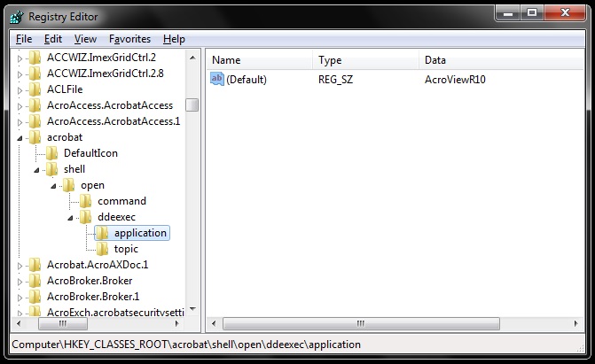Click the ACLFile folder icon

click(35, 89)
